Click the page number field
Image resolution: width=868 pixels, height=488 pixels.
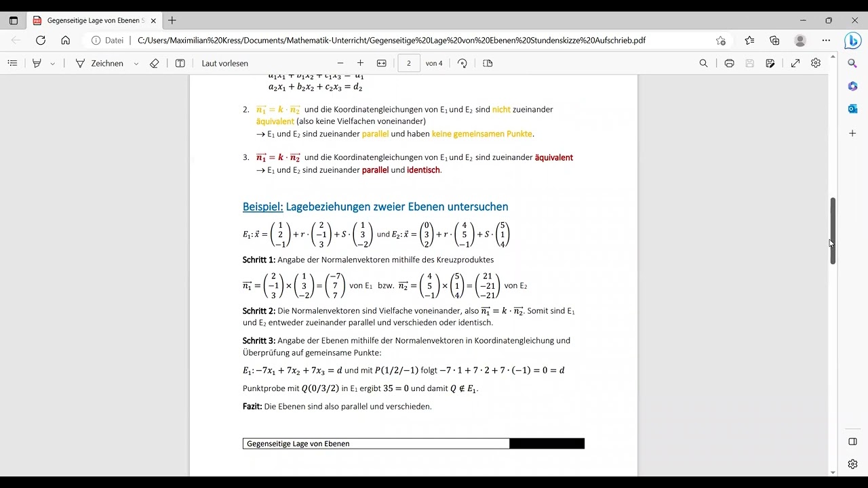[x=409, y=63]
